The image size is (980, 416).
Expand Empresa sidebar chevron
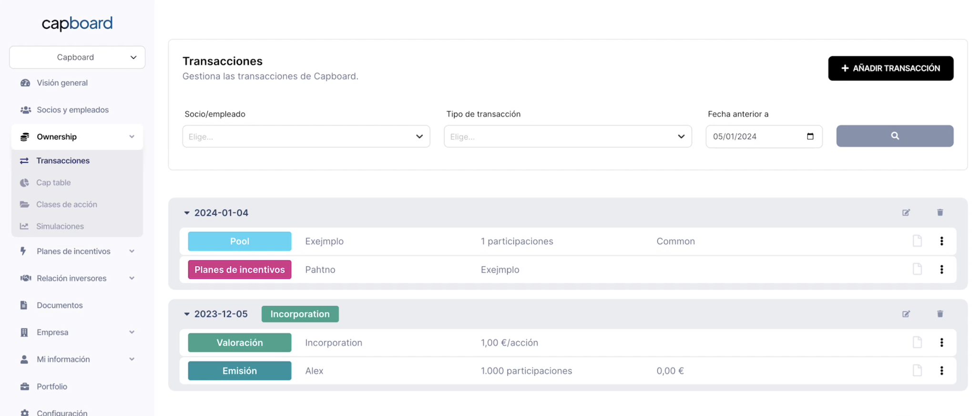(132, 332)
